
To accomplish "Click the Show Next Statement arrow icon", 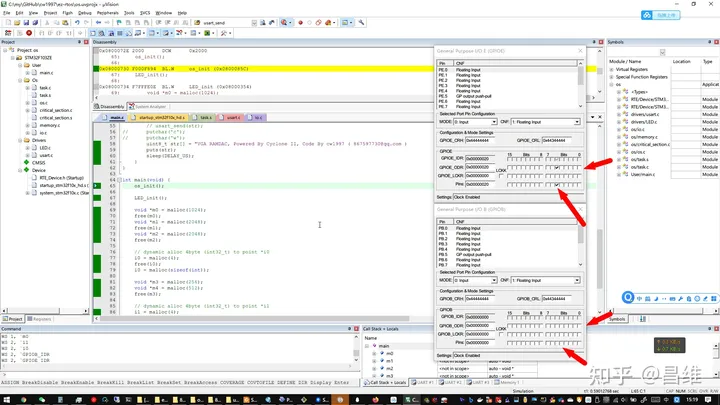I will [80, 33].
